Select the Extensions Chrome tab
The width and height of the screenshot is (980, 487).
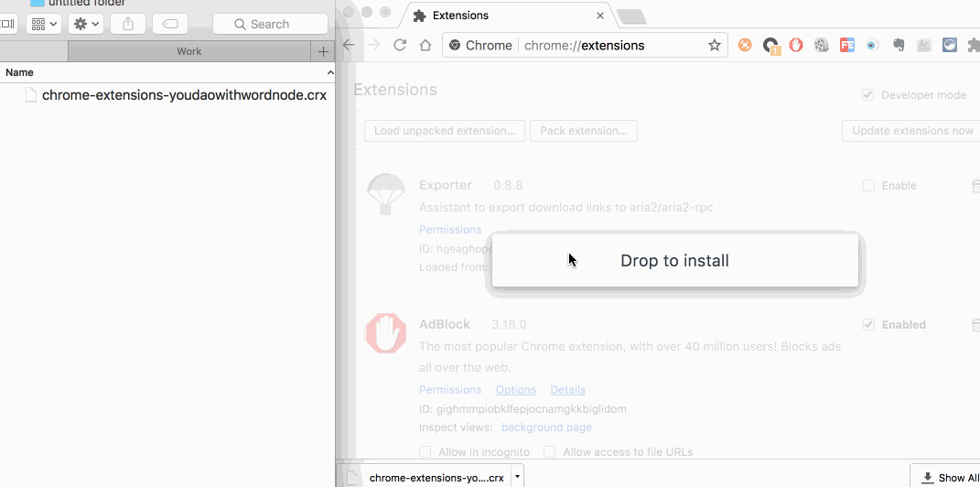coord(506,15)
